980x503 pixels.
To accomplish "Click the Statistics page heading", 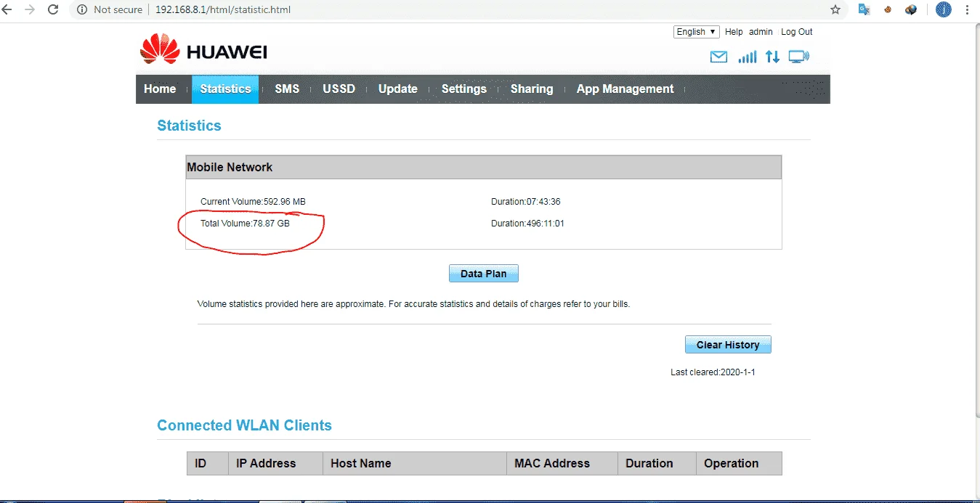I will click(x=189, y=126).
